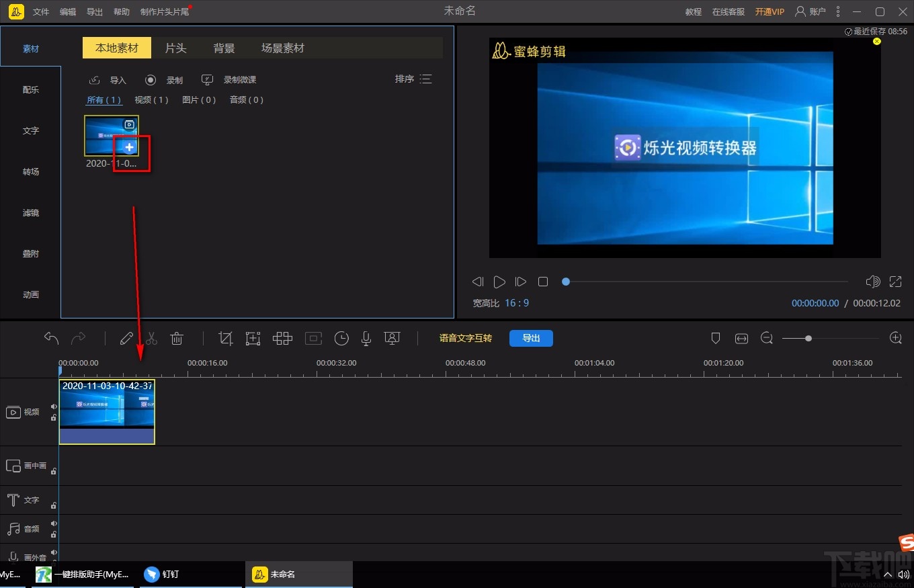Switch to the 片头 tab
Viewport: 914px width, 588px height.
(x=175, y=48)
